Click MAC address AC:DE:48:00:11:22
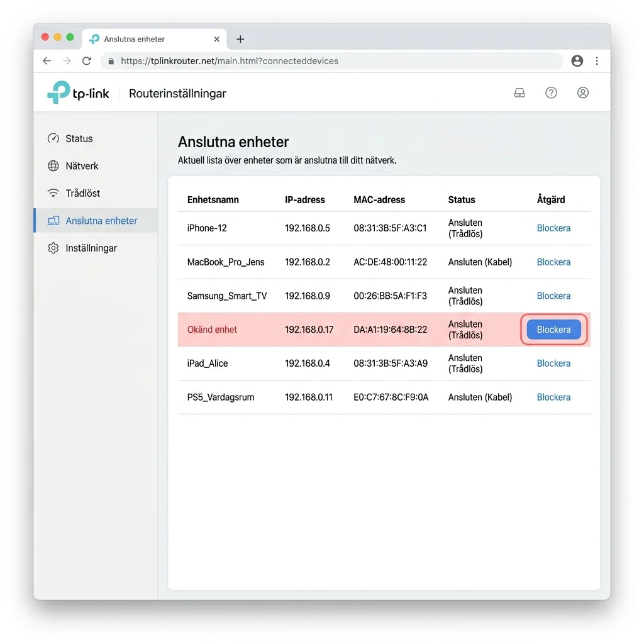This screenshot has height=644, width=644. click(x=390, y=262)
